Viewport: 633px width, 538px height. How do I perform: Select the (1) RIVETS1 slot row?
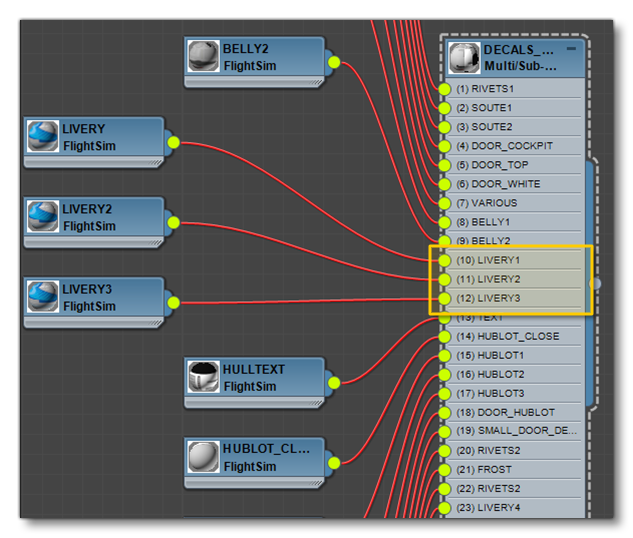tap(516, 89)
